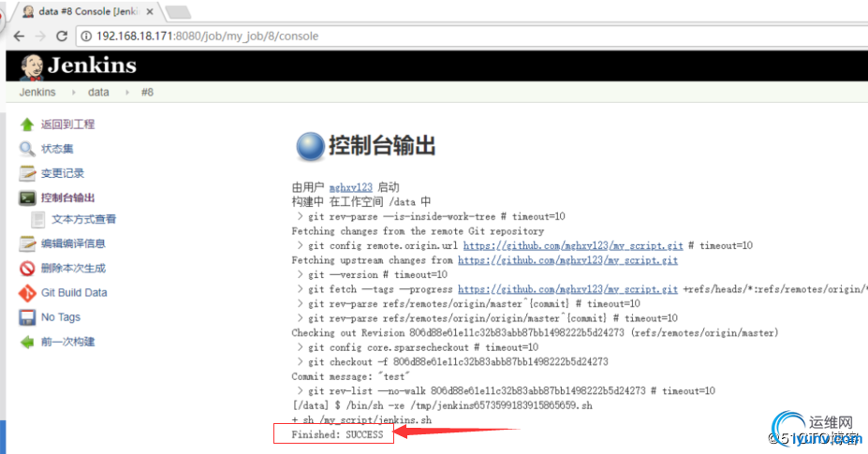Open the GitHub URL in the git fetch line
868x454 pixels.
[x=568, y=289]
